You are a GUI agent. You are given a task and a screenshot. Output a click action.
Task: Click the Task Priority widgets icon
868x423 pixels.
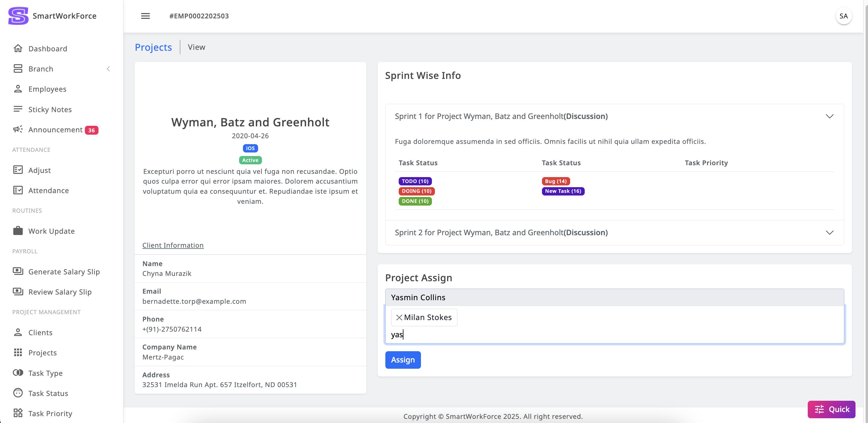pyautogui.click(x=18, y=413)
